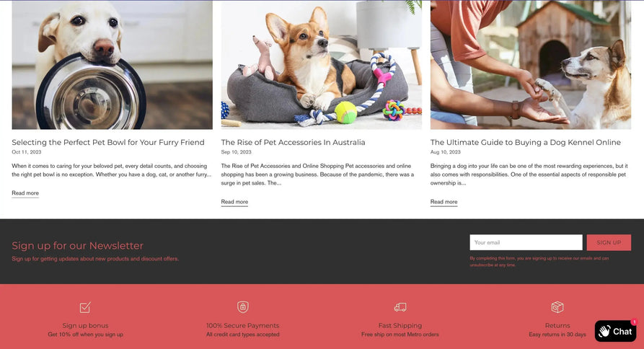This screenshot has height=349, width=644.
Task: Read more about Pet Accessories In Australia
Action: 234,202
